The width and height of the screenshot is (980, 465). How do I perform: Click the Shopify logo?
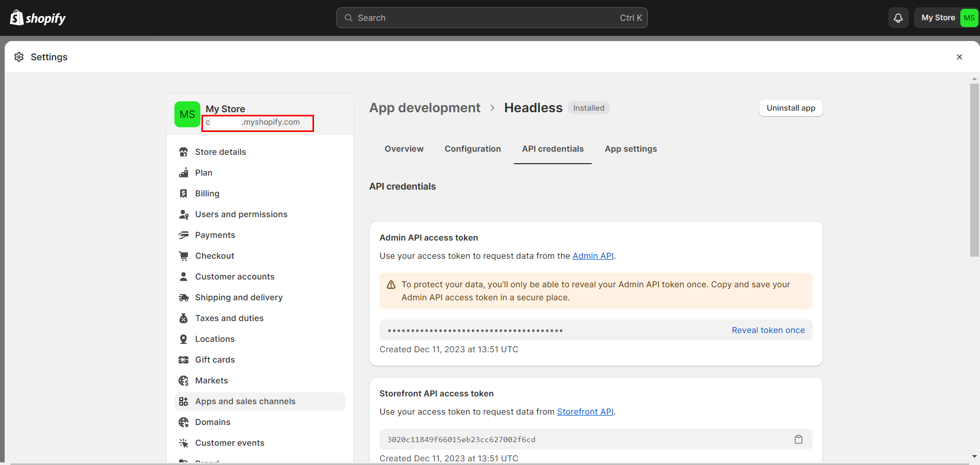[38, 18]
